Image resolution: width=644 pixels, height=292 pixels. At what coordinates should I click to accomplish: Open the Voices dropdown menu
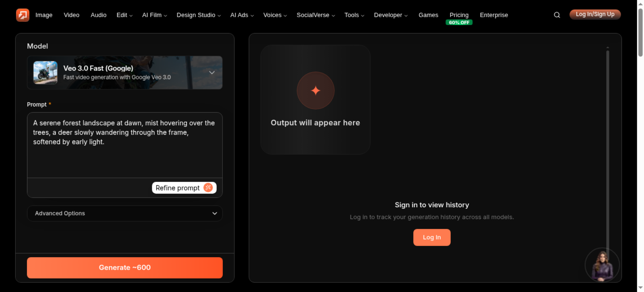(x=275, y=15)
